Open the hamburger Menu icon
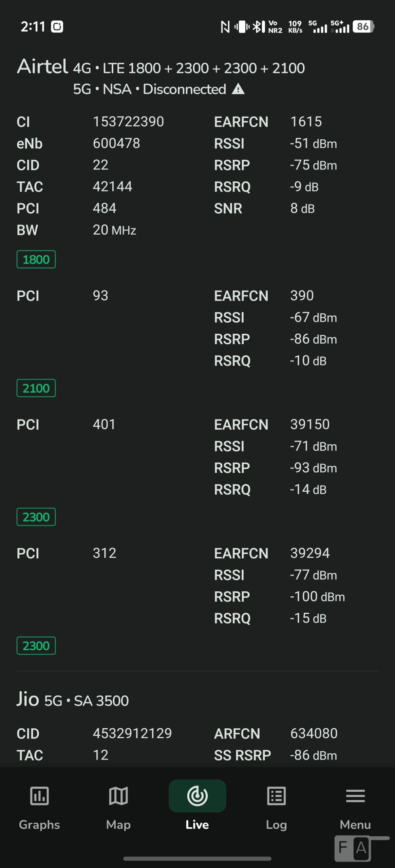 click(x=355, y=795)
